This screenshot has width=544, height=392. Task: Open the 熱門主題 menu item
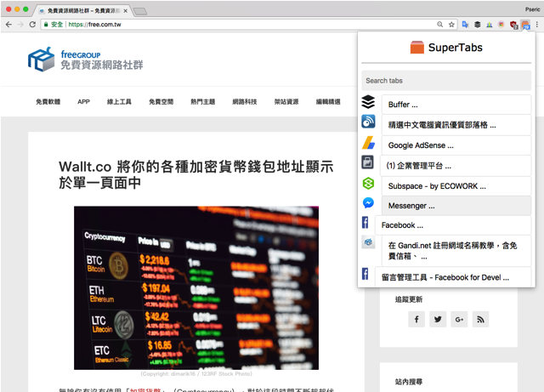[x=203, y=101]
